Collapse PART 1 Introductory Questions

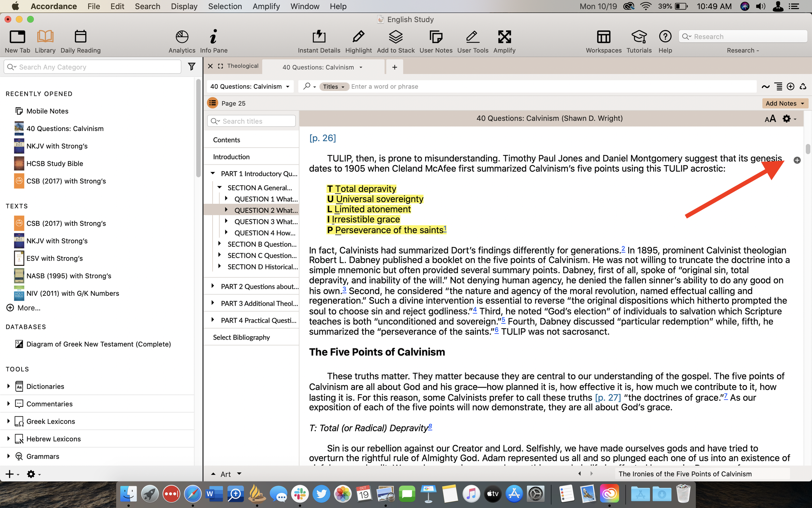click(x=212, y=173)
